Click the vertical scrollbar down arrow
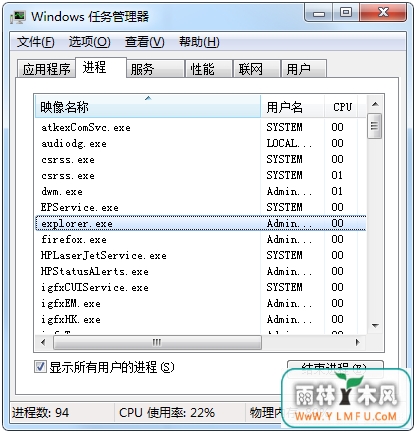This screenshot has height=433, width=416. point(375,325)
